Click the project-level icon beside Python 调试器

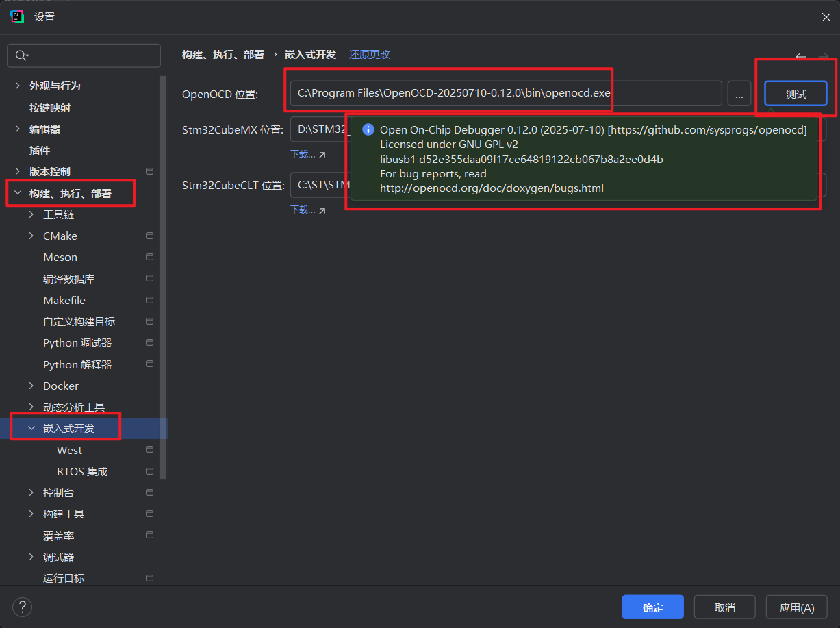tap(149, 342)
